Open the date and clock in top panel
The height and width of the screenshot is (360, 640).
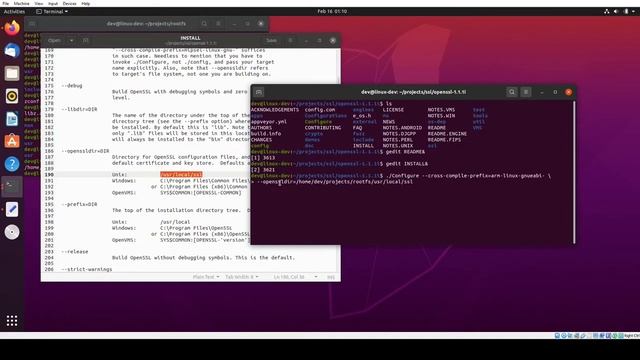(332, 11)
